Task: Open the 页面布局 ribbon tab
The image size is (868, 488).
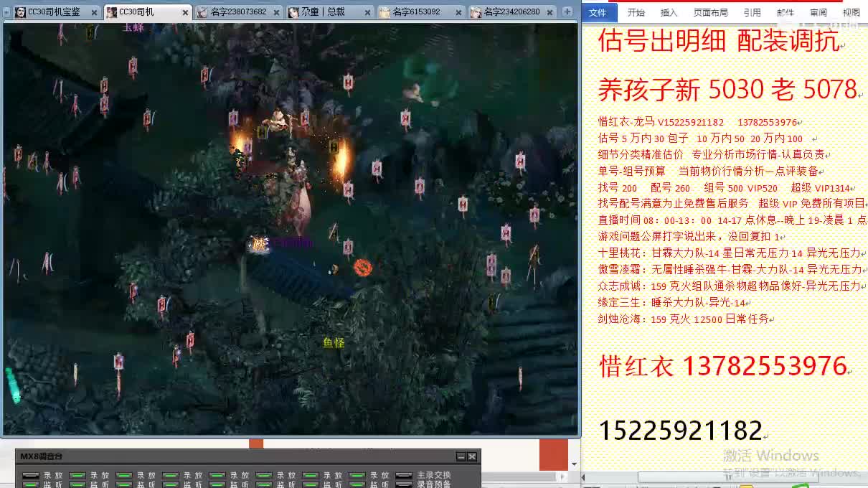Action: tap(710, 13)
